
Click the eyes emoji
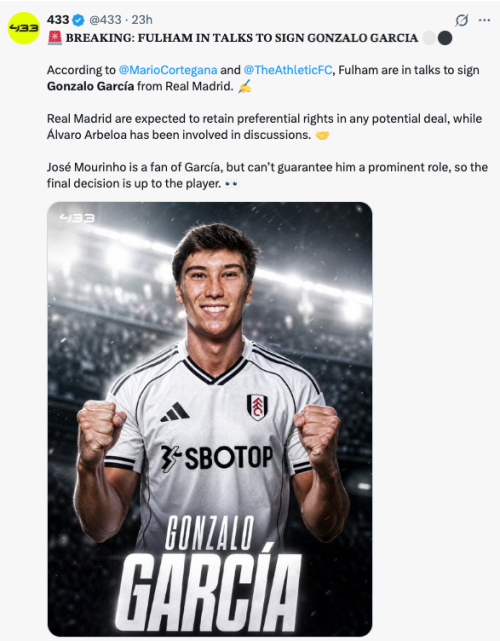231,184
